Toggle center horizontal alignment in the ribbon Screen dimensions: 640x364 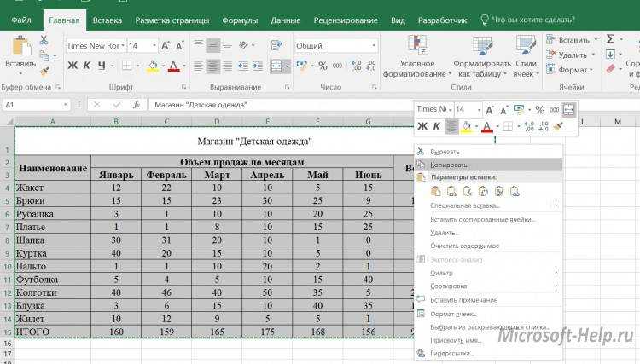(x=212, y=66)
